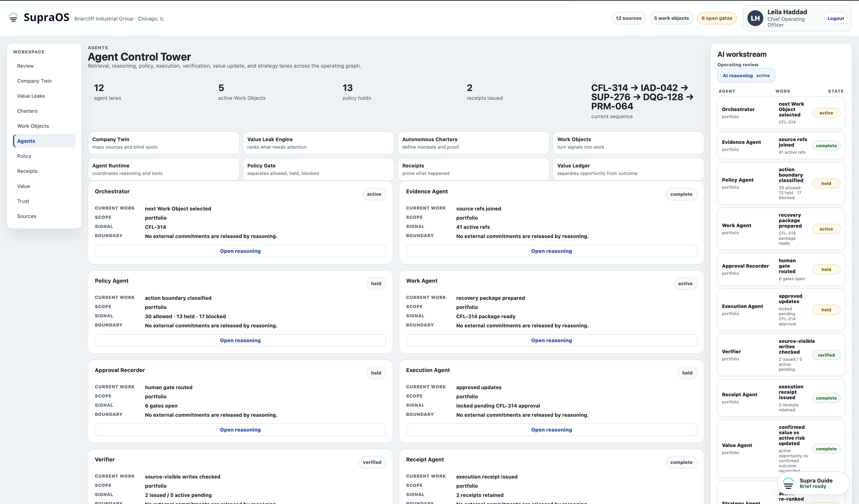
Task: Click the current sequence CFL-314 text
Action: point(643,97)
